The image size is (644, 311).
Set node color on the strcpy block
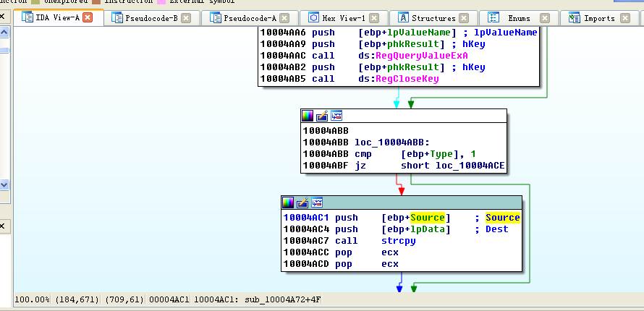[x=288, y=203]
